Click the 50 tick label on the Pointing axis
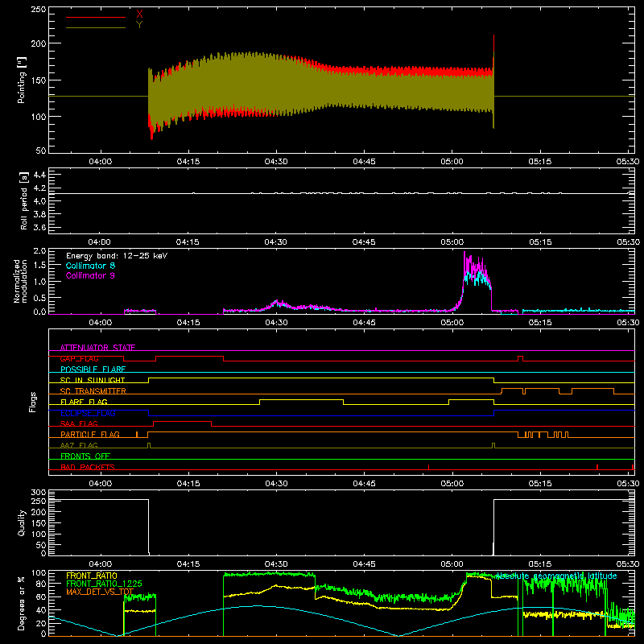Image resolution: width=644 pixels, height=644 pixels. [x=41, y=151]
